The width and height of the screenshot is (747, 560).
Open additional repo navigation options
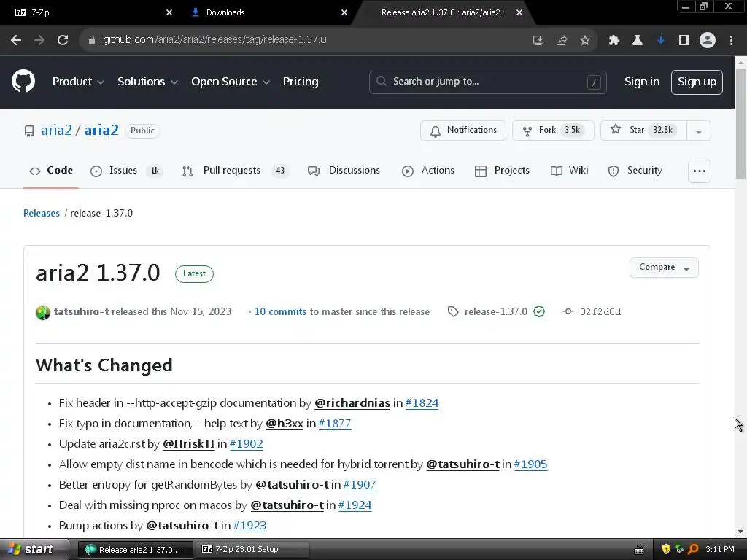pyautogui.click(x=700, y=171)
